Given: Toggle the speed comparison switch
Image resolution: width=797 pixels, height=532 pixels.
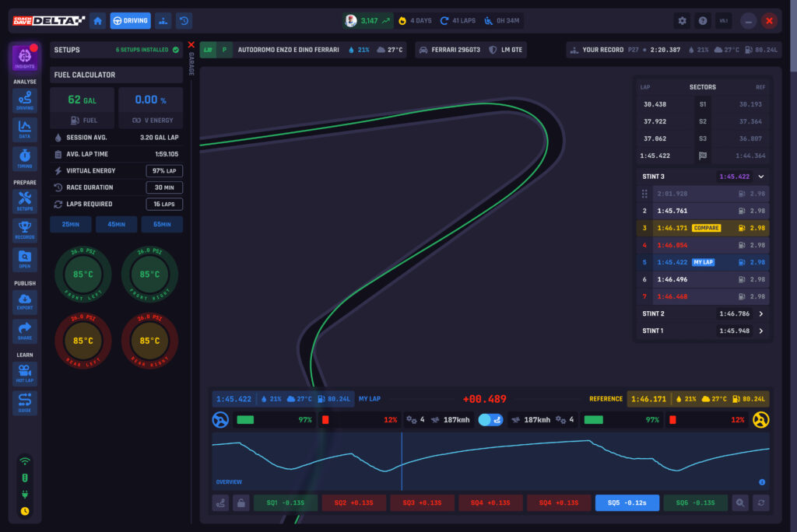Looking at the screenshot, I should [x=490, y=420].
